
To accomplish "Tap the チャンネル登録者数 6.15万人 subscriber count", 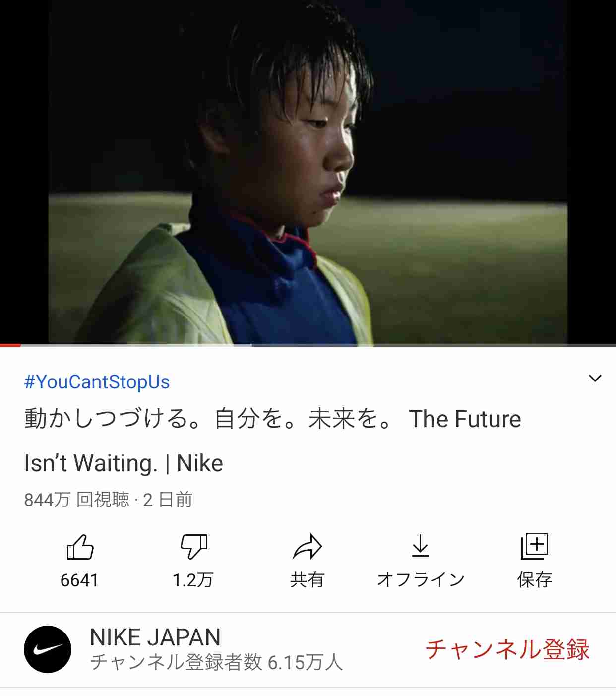I will (x=216, y=662).
